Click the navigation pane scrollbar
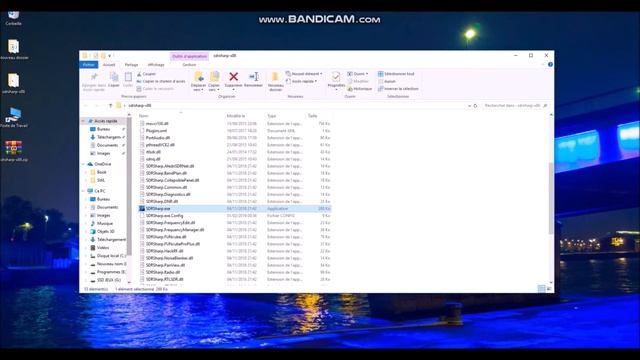This screenshot has height=360, width=640. pyautogui.click(x=129, y=188)
